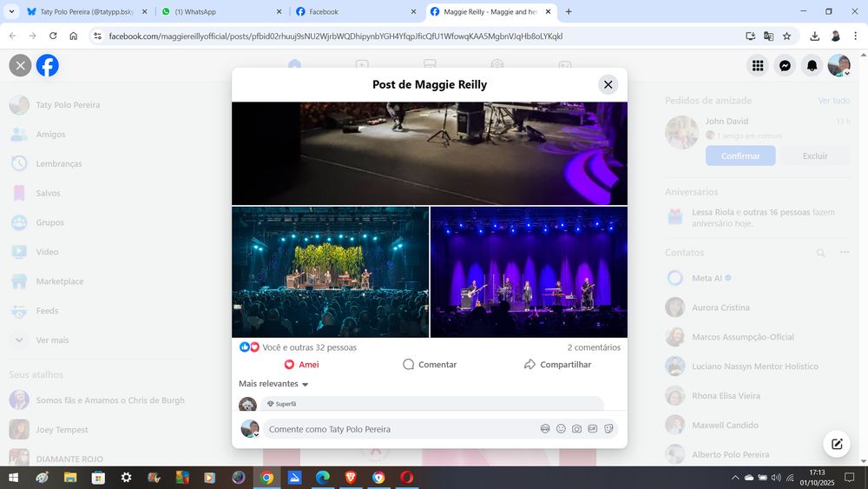Viewport: 868px width, 489px height.
Task: Select the Maggie Reilly tab
Action: point(490,11)
